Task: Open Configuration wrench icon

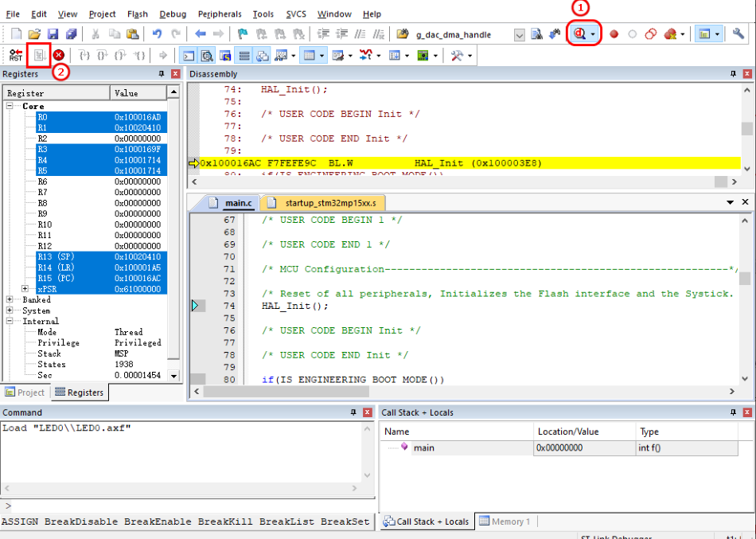Action: tap(738, 33)
